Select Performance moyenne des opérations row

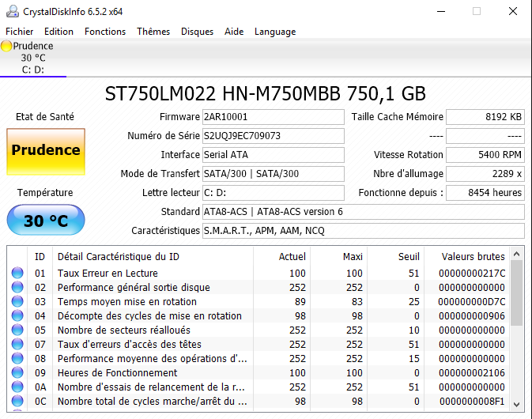coord(258,359)
